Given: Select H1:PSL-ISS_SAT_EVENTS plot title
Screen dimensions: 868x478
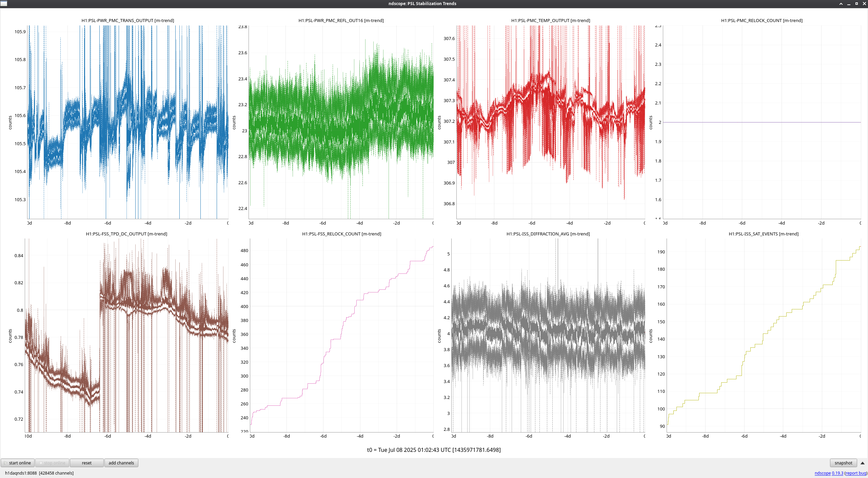Looking at the screenshot, I should coord(764,234).
